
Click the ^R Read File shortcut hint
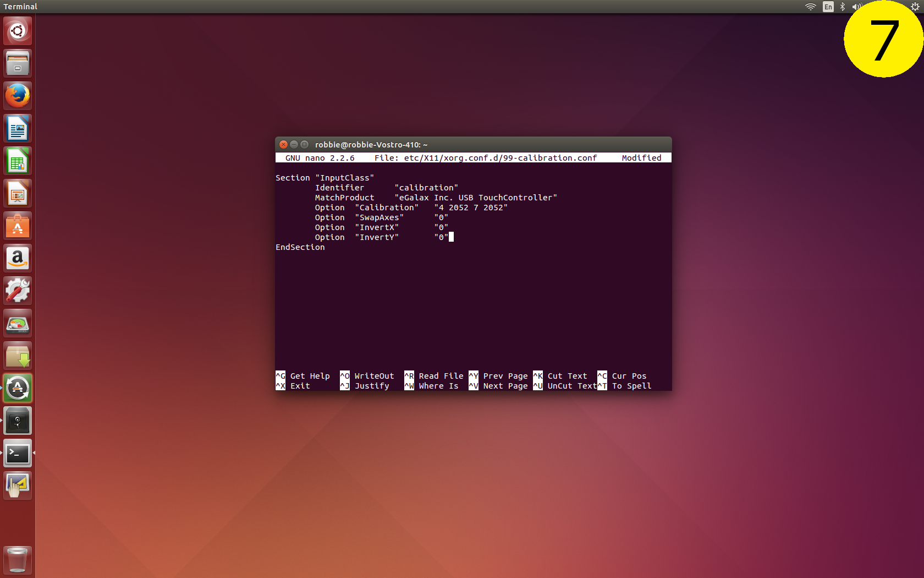tap(434, 376)
